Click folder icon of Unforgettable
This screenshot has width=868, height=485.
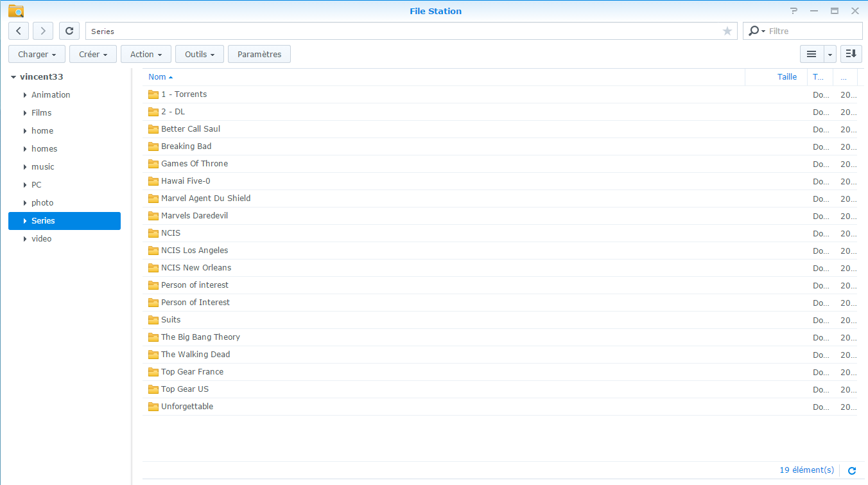click(153, 407)
